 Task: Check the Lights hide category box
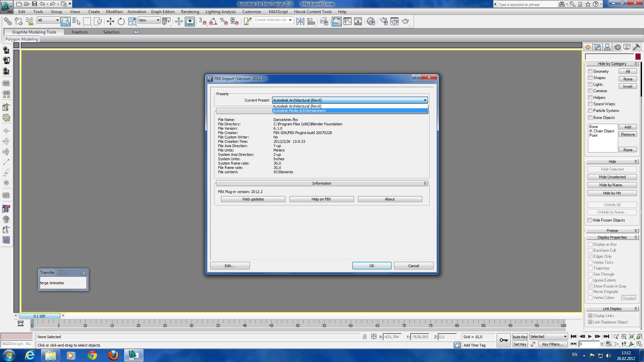[590, 84]
